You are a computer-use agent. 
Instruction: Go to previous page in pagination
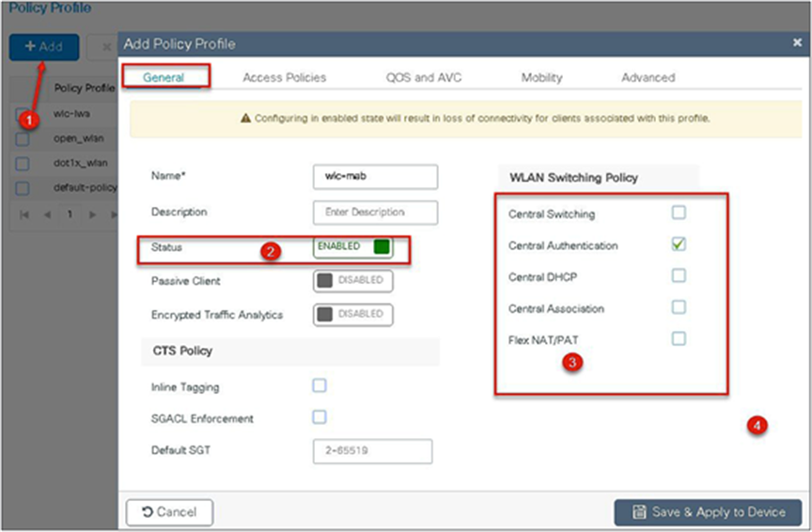[x=44, y=214]
